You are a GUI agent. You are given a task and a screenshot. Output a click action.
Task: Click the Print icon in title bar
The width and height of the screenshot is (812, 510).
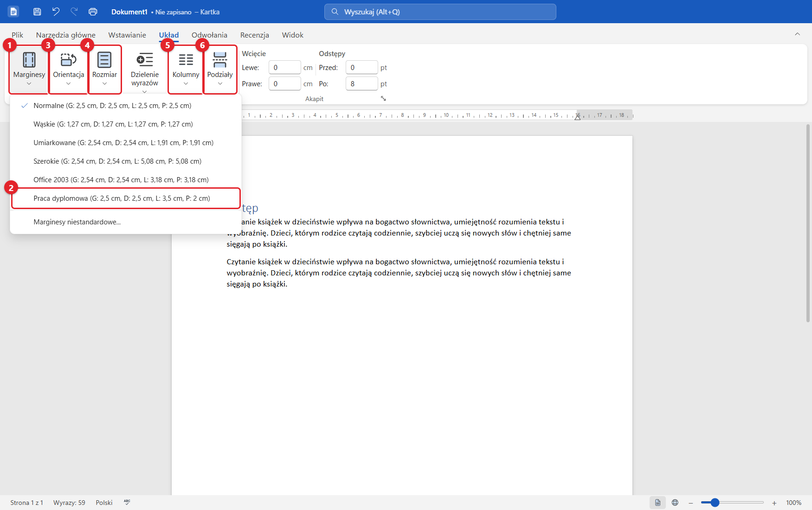click(93, 12)
